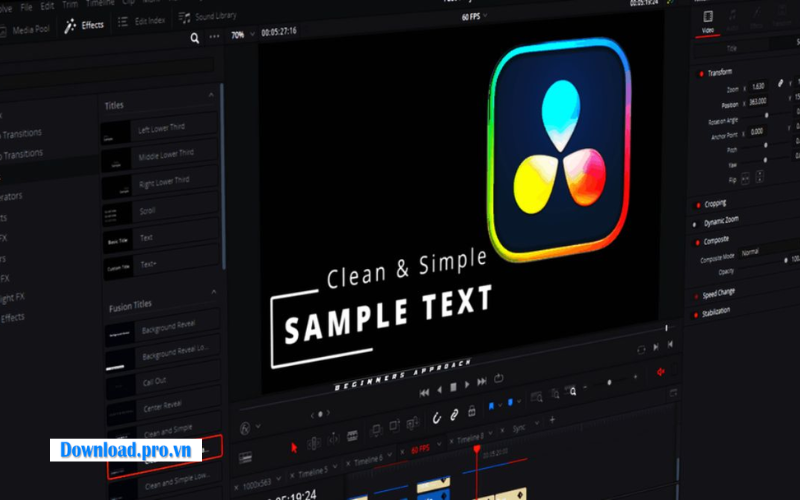The image size is (800, 500).
Task: Select the red arrow Selection tool
Action: click(294, 447)
